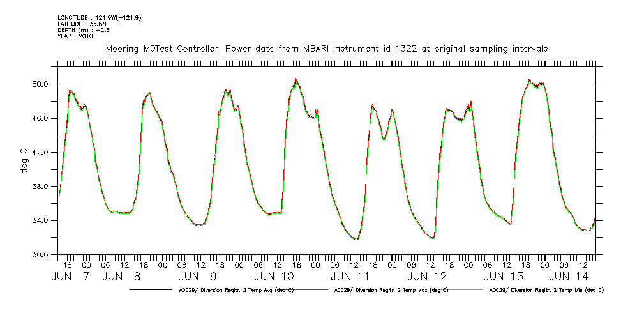Click the plot title text
The width and height of the screenshot is (644, 322).
tap(327, 49)
